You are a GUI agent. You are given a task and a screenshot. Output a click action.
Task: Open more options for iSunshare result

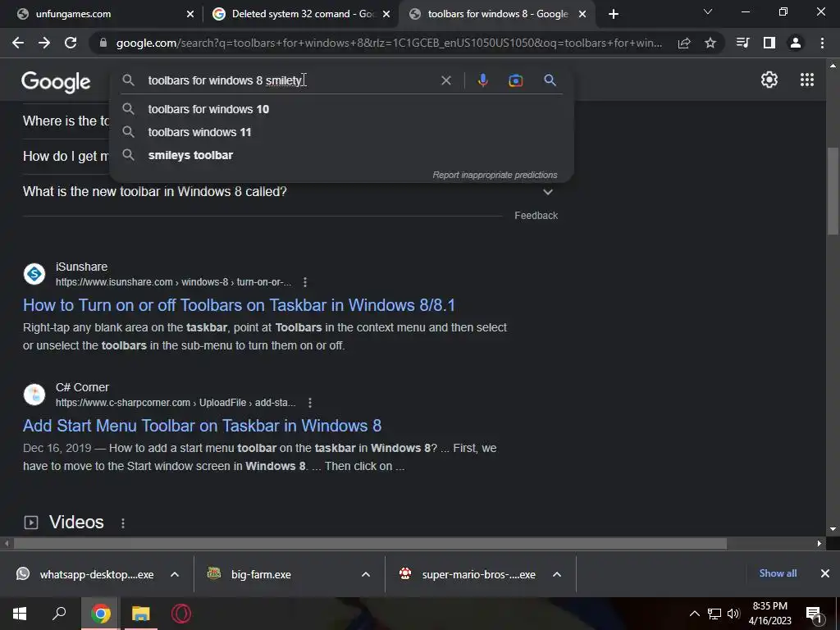pyautogui.click(x=305, y=282)
